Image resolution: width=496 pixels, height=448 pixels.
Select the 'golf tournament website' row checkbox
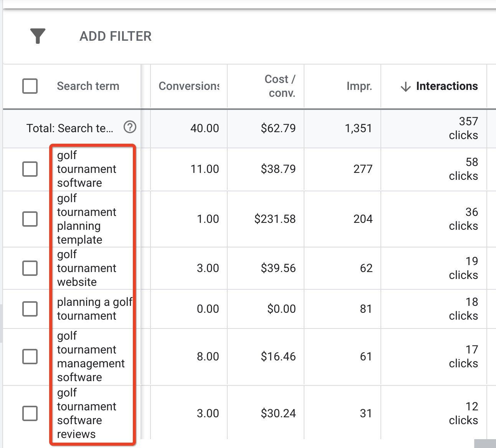tap(30, 268)
